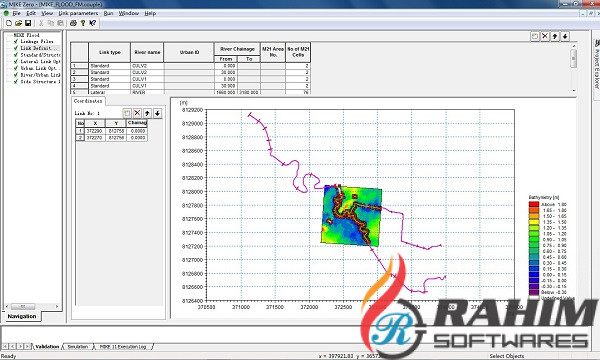The image size is (600, 360).
Task: Select Link Definitions in the navigation tree
Action: 40,48
